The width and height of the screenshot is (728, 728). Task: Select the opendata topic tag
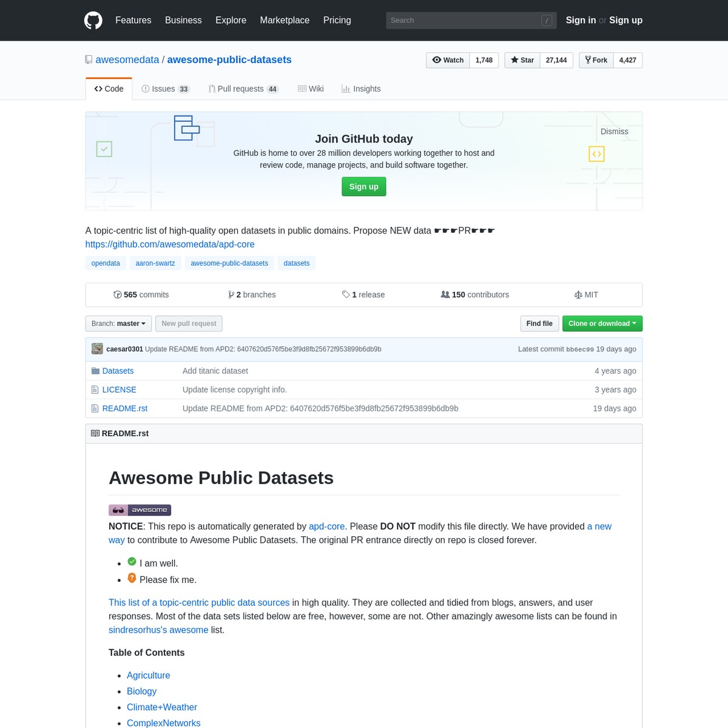(106, 263)
